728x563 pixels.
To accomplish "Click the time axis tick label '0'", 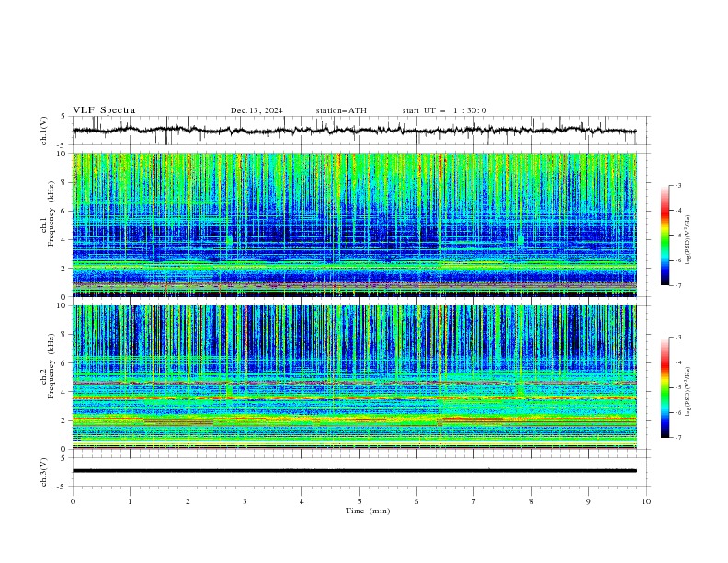I will pyautogui.click(x=73, y=501).
